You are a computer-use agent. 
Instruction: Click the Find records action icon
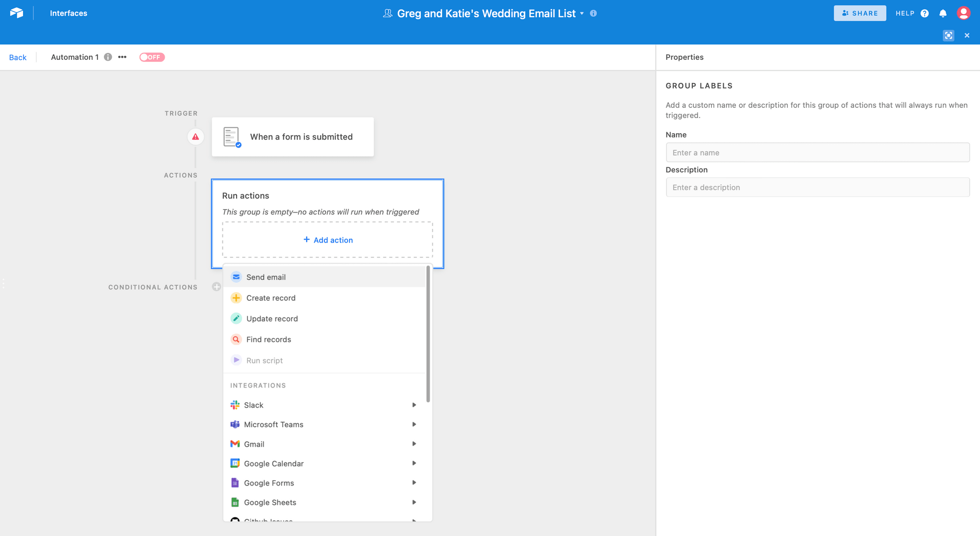[236, 340]
